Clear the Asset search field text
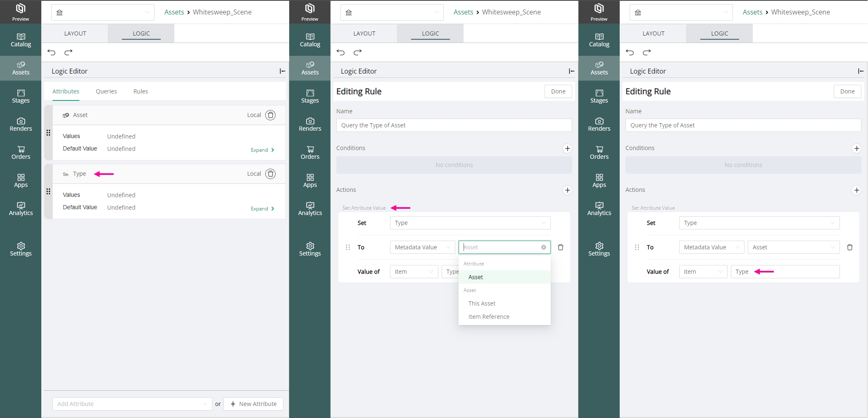This screenshot has height=418, width=868. click(x=543, y=247)
